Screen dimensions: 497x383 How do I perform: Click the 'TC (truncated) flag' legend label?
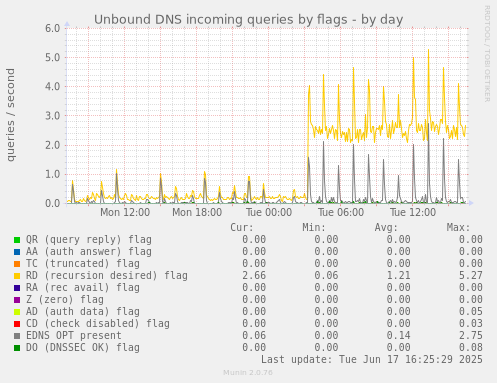tap(83, 264)
